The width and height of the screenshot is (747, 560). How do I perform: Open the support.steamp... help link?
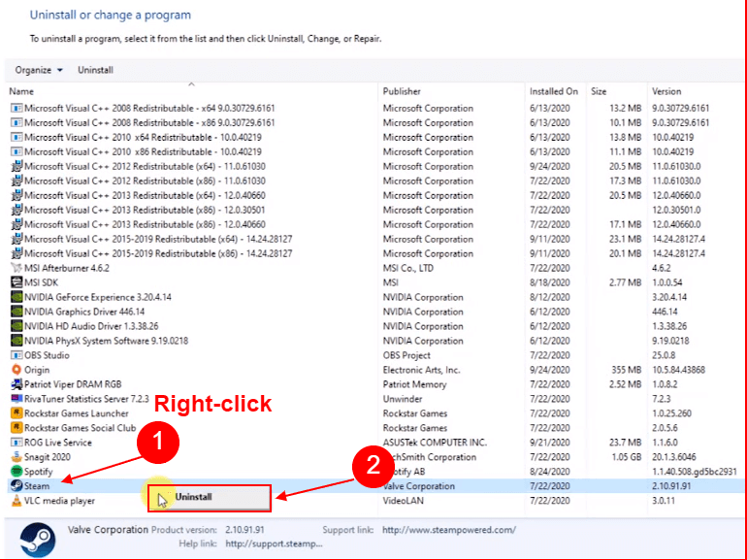coord(274,544)
